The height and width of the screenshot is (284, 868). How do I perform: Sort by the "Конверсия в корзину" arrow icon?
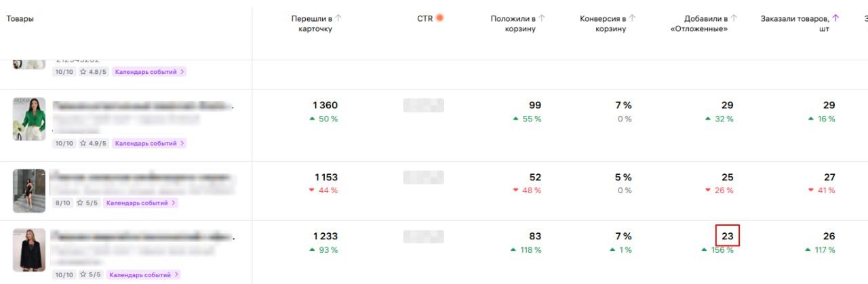631,18
